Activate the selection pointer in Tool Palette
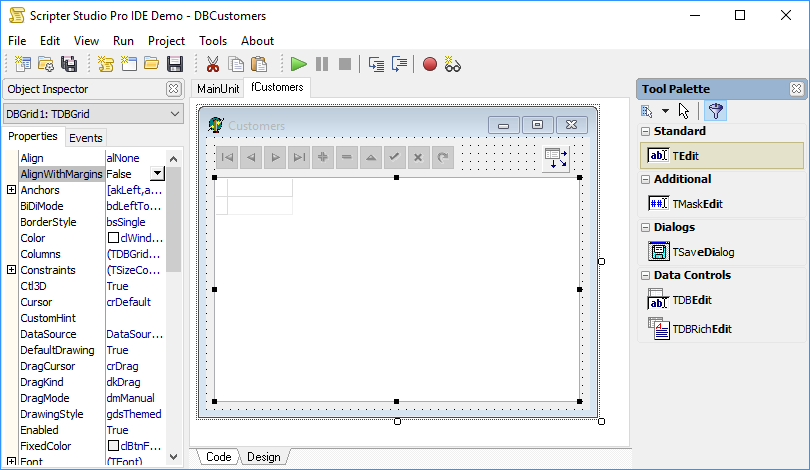The image size is (810, 470). point(684,111)
